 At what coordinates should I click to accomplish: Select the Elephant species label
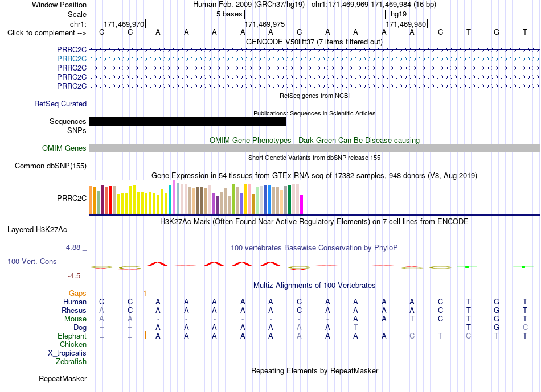pyautogui.click(x=72, y=336)
